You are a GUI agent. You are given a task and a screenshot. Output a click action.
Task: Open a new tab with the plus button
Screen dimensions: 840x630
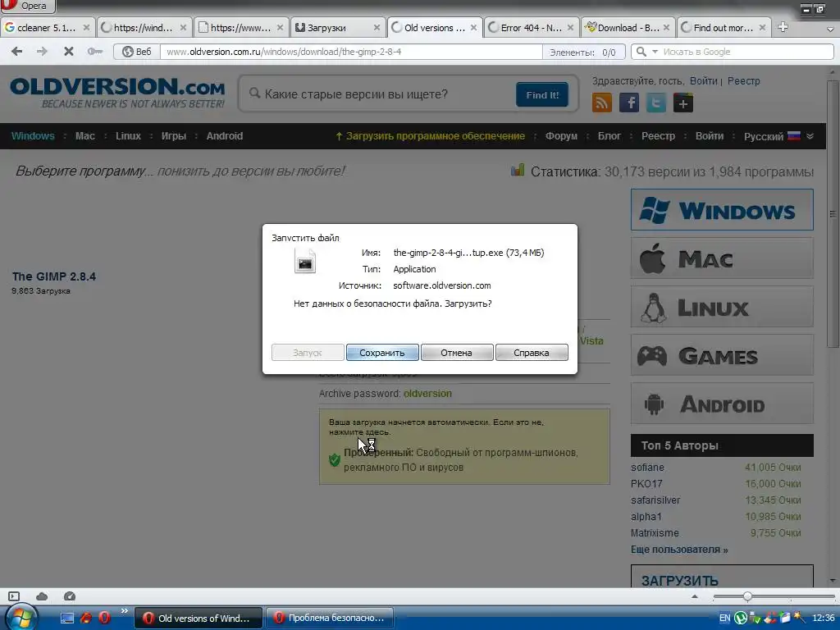click(x=783, y=27)
